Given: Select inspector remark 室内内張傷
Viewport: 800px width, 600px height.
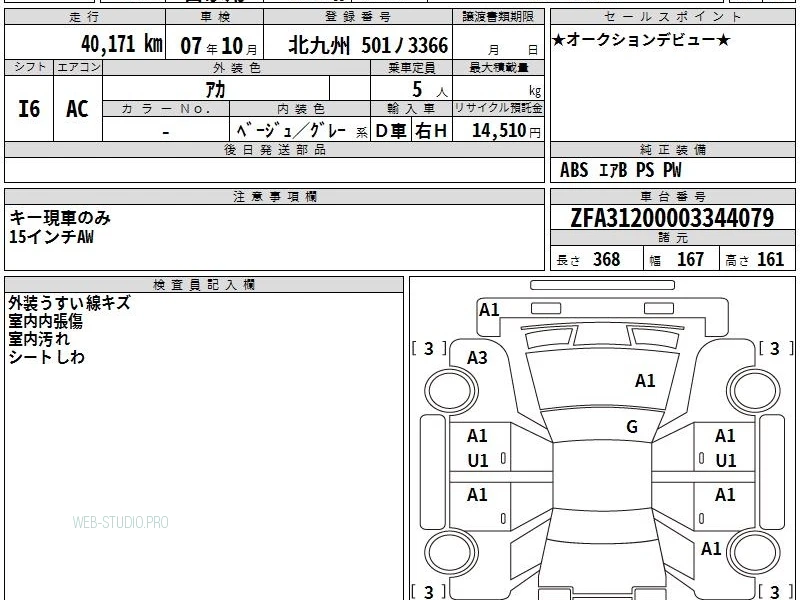Looking at the screenshot, I should (x=45, y=321).
